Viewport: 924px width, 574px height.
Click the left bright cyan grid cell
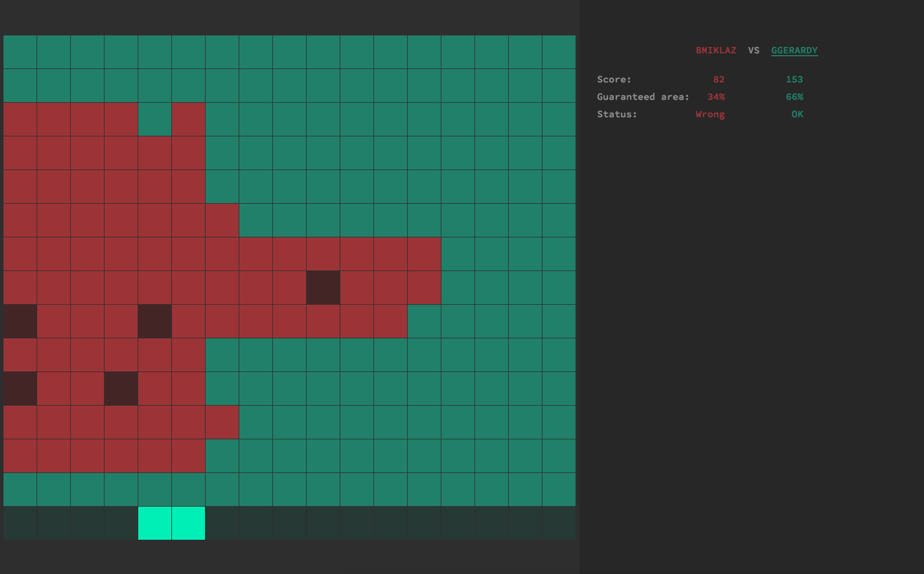coord(154,523)
